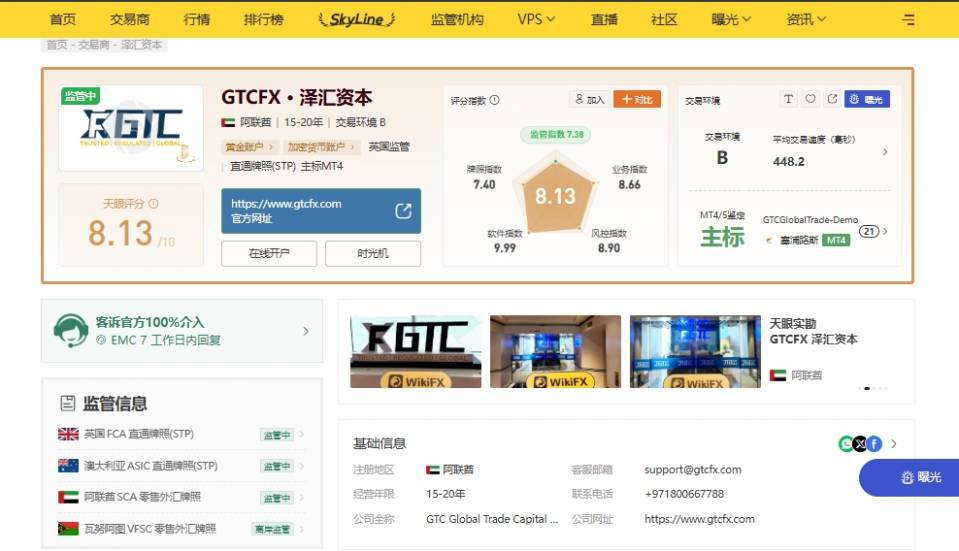Click the 加密货币账户 tag
The width and height of the screenshot is (959, 551).
pos(321,147)
